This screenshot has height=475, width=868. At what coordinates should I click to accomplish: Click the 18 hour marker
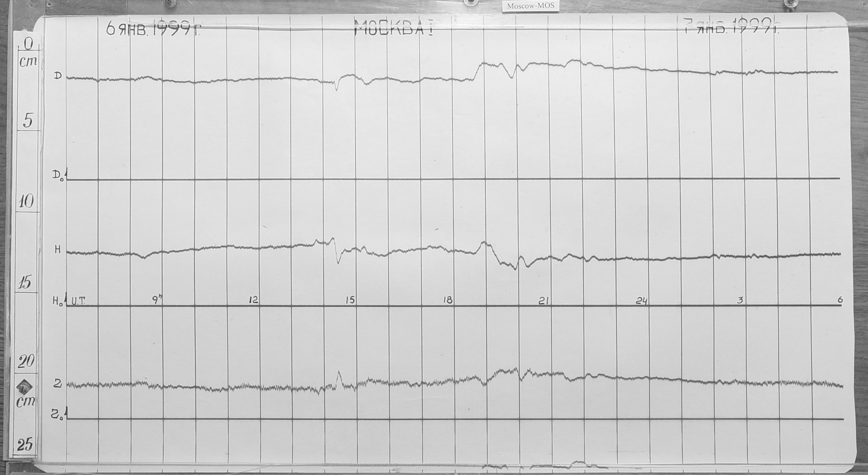click(448, 300)
